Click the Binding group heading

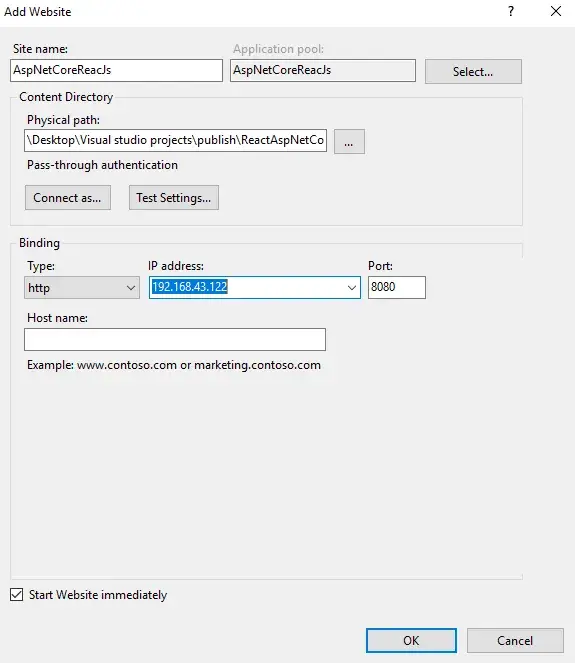click(39, 243)
